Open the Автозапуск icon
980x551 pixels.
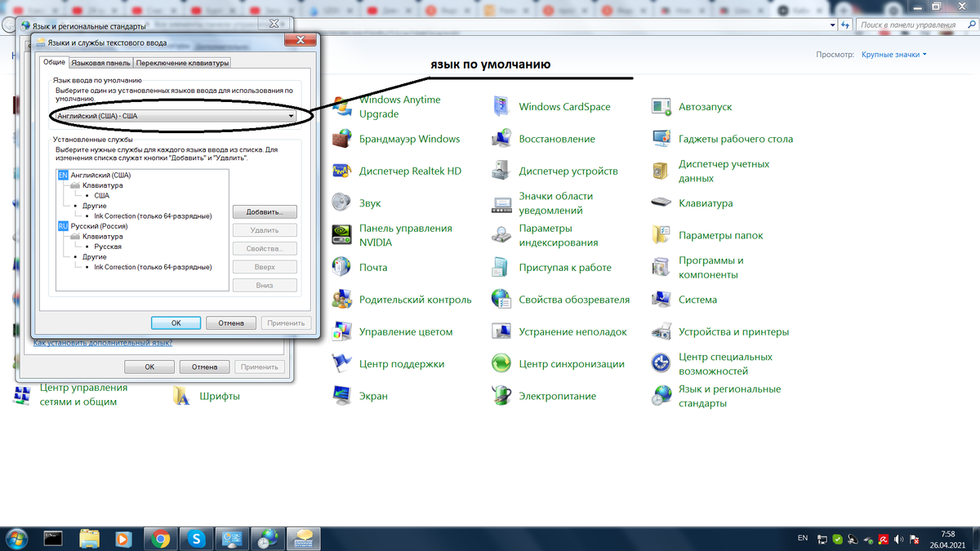[661, 107]
